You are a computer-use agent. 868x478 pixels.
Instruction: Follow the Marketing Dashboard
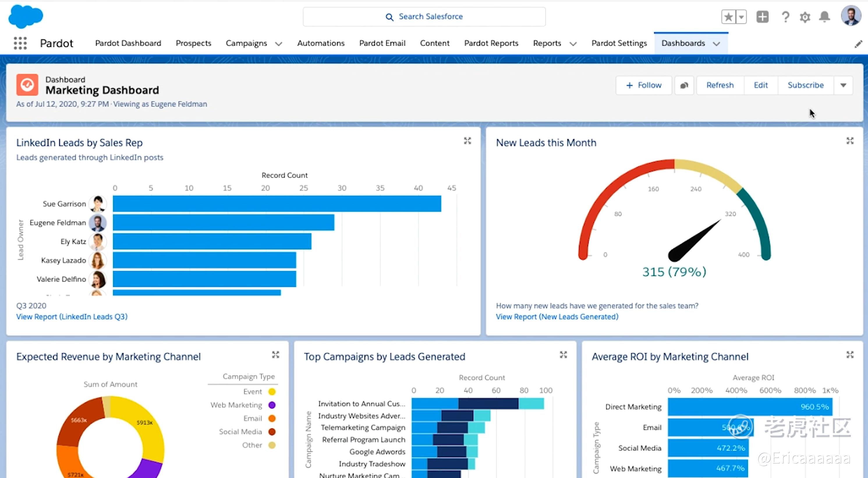click(x=644, y=85)
